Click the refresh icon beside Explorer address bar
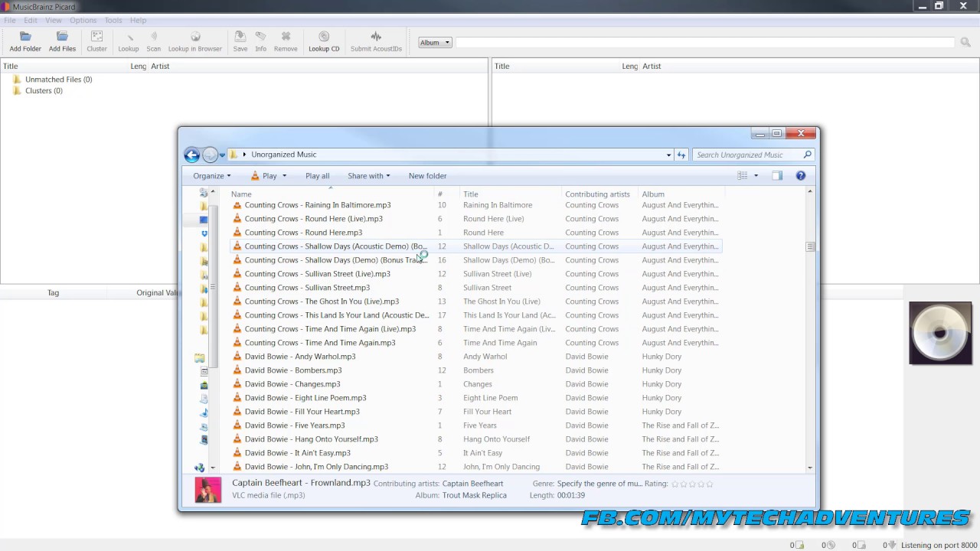The width and height of the screenshot is (980, 551). pos(681,155)
